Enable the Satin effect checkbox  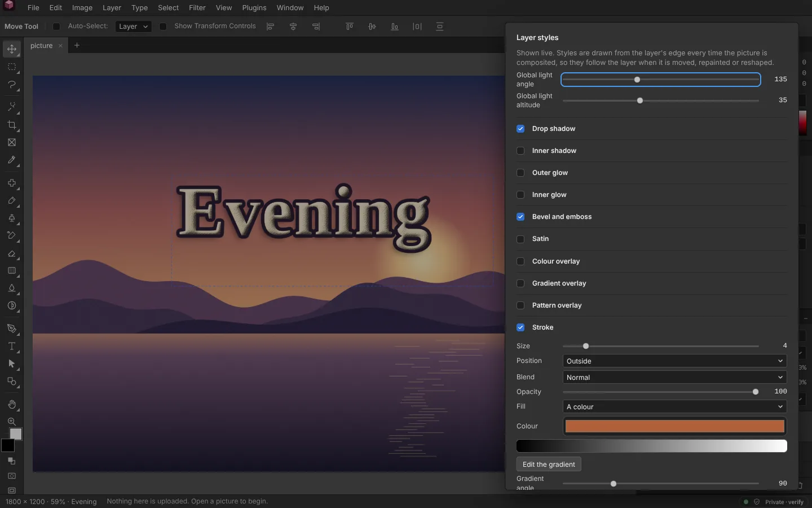coord(520,239)
